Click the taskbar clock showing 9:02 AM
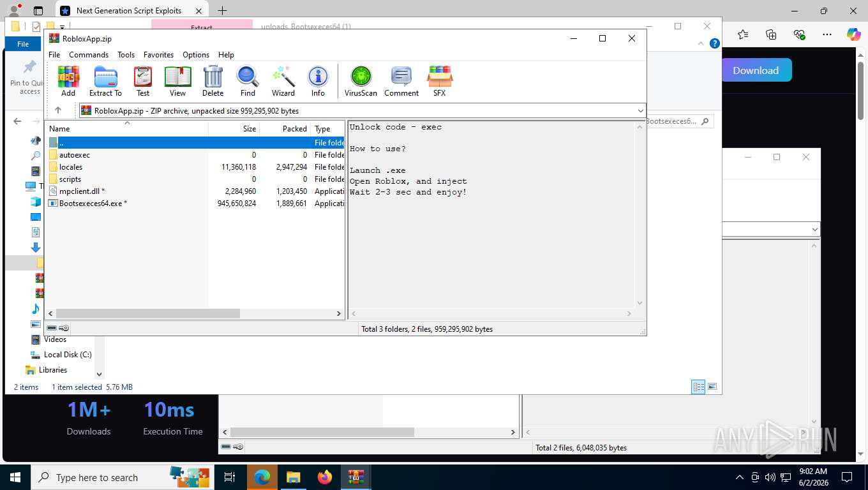Screen dimensions: 868x490 point(812,477)
